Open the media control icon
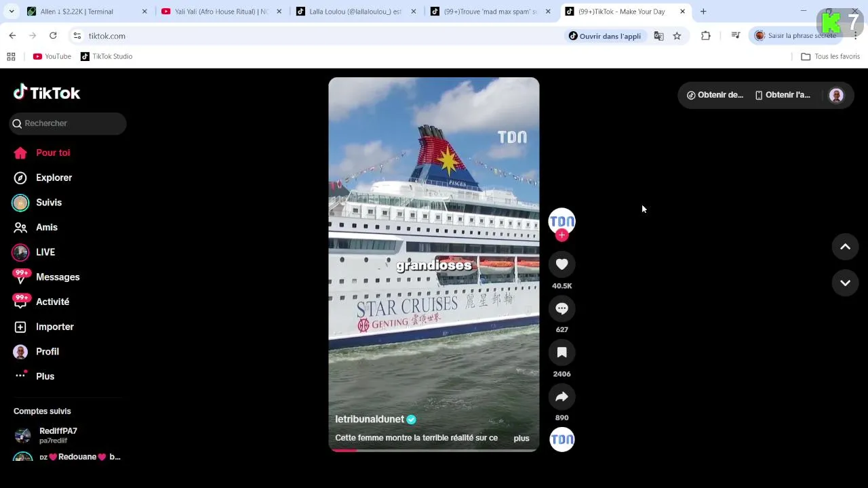Image resolution: width=868 pixels, height=488 pixels. point(736,36)
